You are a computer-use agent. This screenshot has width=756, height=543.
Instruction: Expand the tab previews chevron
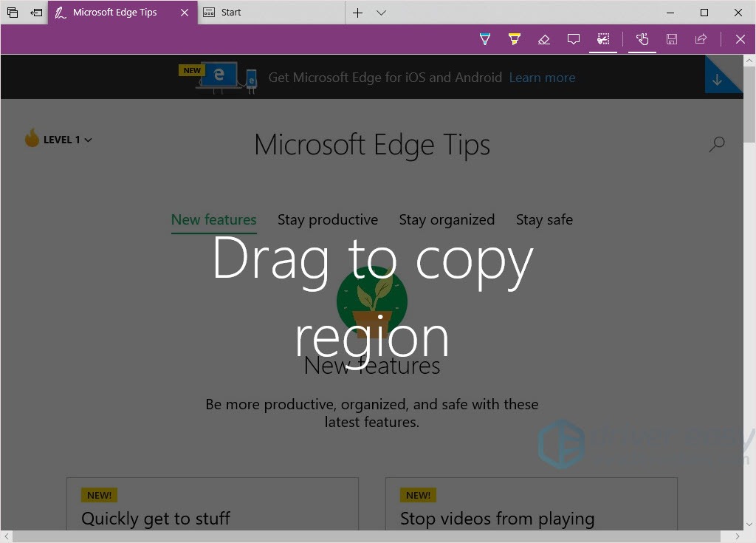tap(381, 13)
